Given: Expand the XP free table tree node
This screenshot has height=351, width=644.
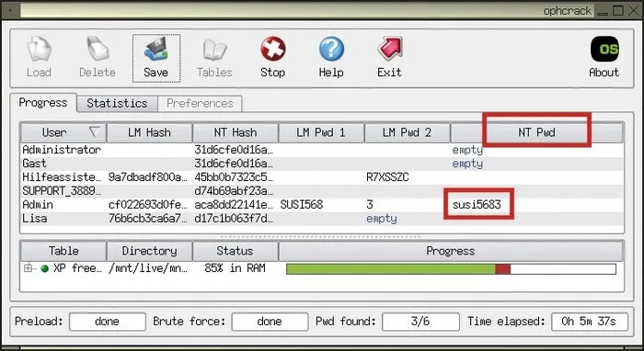Looking at the screenshot, I should (28, 268).
